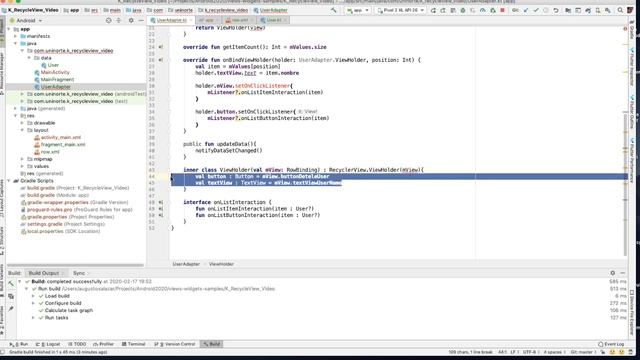Click the Git commit checkmark icon
640x360 pixels.
[x=536, y=10]
